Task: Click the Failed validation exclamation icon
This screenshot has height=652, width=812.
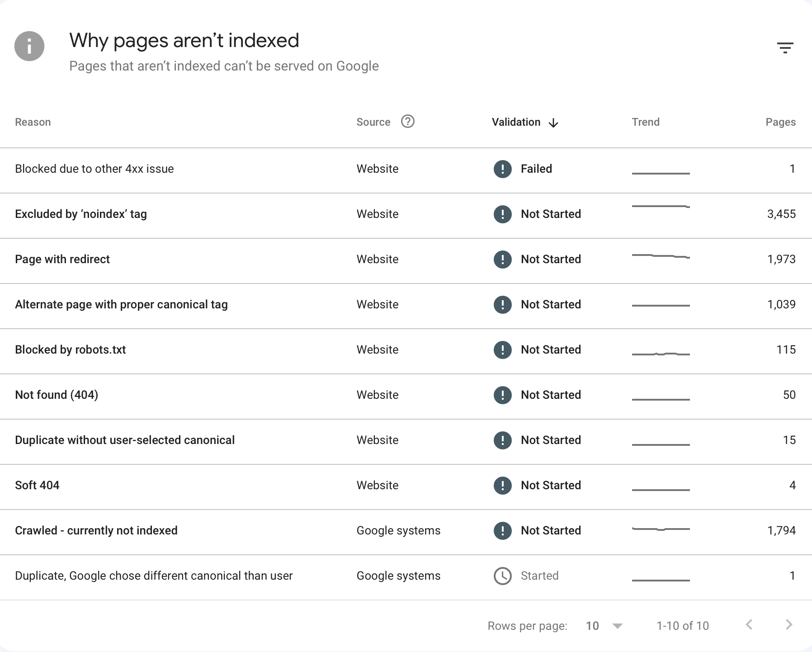Action: pos(502,169)
